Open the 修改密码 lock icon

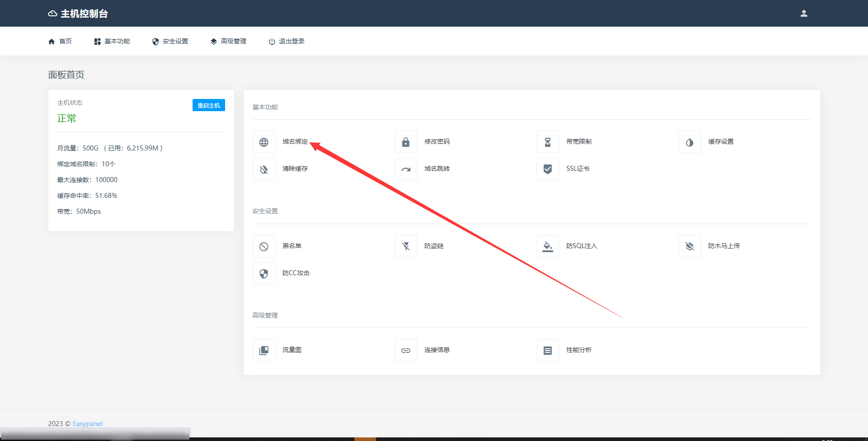coord(406,142)
